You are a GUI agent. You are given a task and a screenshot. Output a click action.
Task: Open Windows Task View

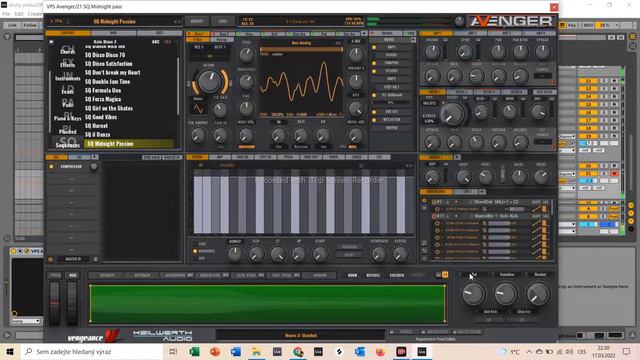[x=173, y=351]
